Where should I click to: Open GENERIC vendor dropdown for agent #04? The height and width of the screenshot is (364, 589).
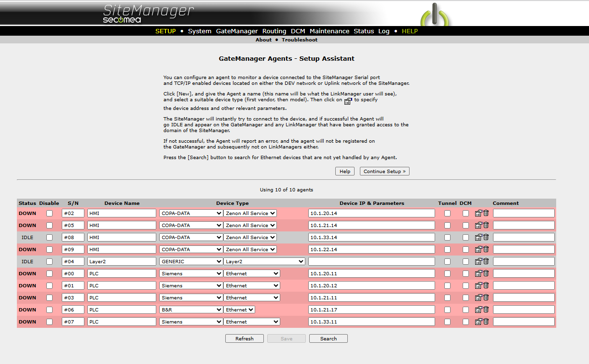[x=191, y=261]
